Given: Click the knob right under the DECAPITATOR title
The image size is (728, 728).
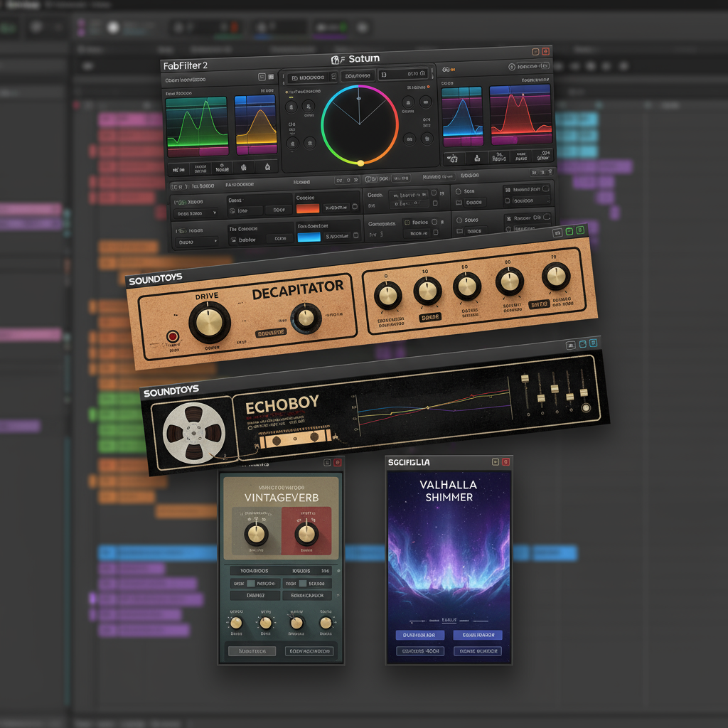Looking at the screenshot, I should [306, 318].
